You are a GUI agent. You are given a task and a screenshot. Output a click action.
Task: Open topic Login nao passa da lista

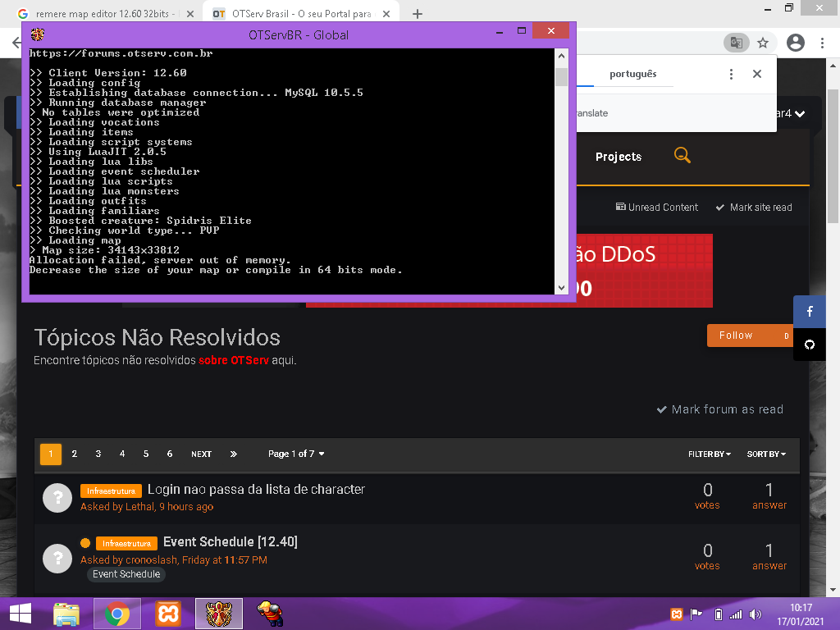coord(256,489)
